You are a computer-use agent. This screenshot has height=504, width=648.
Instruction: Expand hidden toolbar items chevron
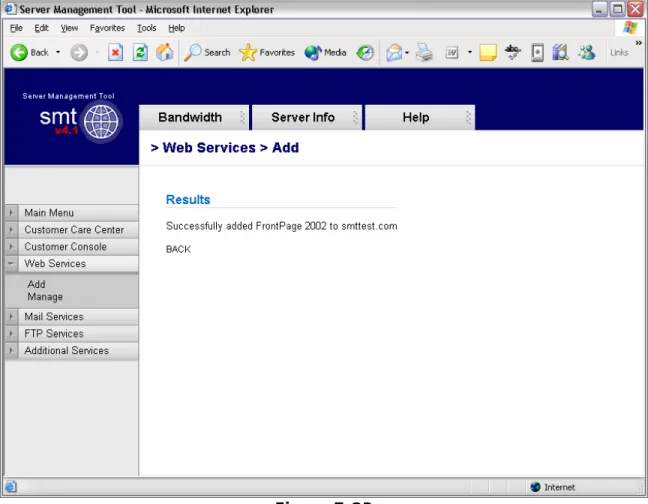click(x=638, y=43)
